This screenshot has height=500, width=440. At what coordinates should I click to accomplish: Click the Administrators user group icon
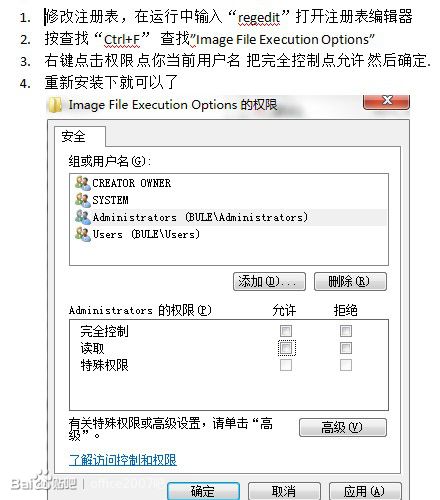click(82, 217)
